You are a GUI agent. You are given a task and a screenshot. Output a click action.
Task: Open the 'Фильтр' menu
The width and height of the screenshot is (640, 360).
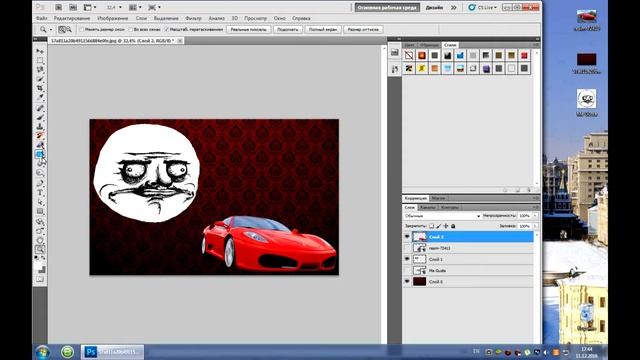tap(193, 18)
